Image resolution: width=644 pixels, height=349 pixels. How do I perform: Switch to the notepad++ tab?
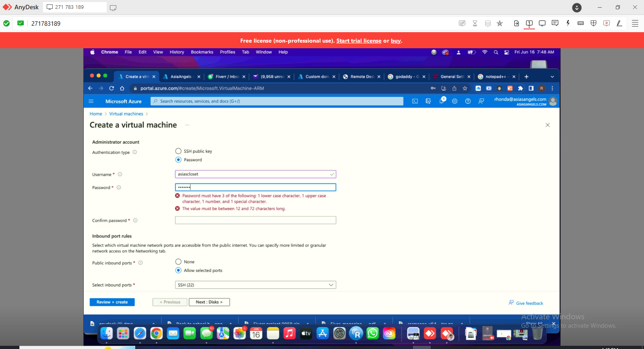pos(496,77)
